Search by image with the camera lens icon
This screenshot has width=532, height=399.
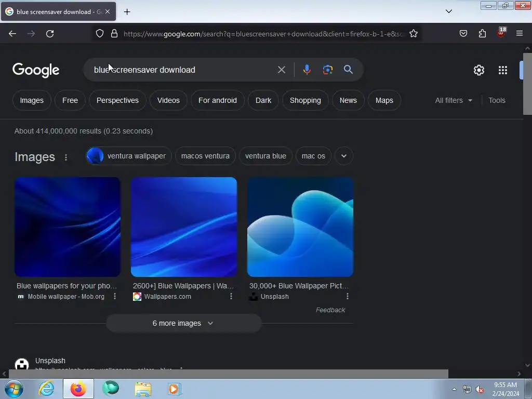327,70
